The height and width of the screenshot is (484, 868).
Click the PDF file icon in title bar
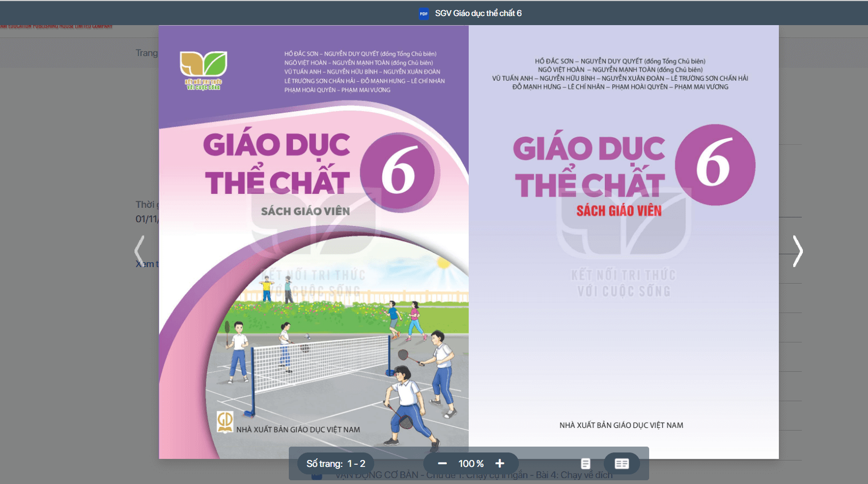424,14
